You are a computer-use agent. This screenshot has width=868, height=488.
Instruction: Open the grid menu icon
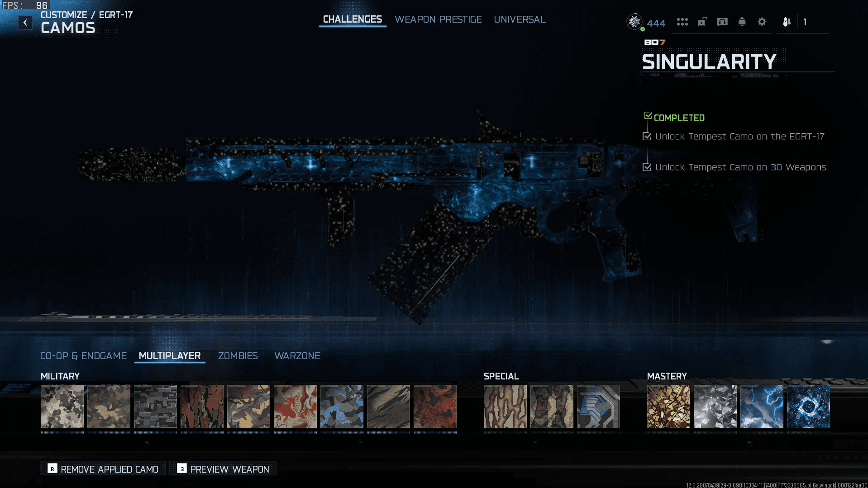[x=682, y=22]
